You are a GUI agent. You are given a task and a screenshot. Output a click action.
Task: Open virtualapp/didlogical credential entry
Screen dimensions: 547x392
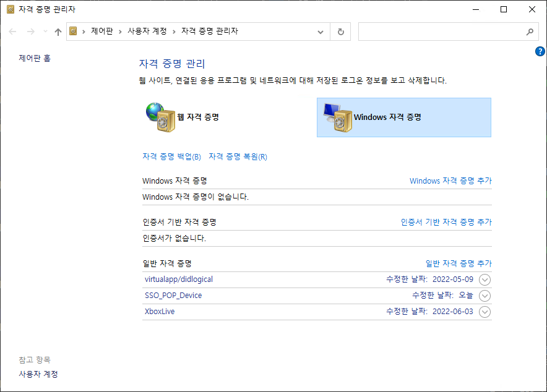pos(179,279)
